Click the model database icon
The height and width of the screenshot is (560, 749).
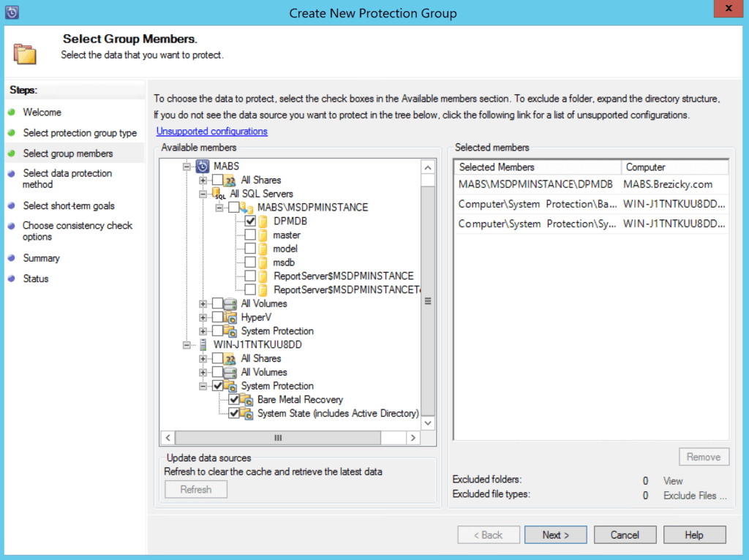(x=263, y=249)
